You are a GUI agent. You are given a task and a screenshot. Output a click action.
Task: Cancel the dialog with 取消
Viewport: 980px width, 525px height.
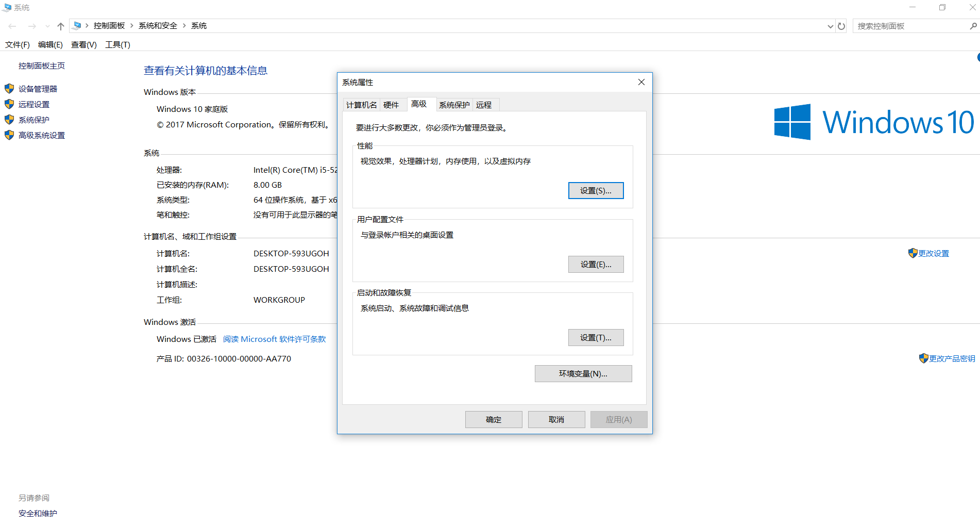[556, 419]
